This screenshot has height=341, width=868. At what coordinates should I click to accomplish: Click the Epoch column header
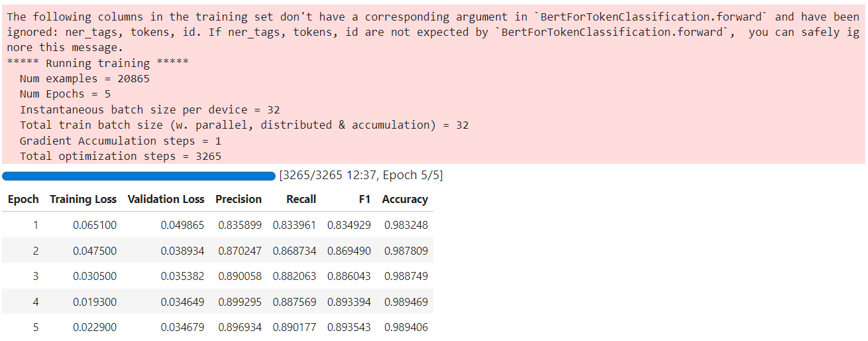23,199
